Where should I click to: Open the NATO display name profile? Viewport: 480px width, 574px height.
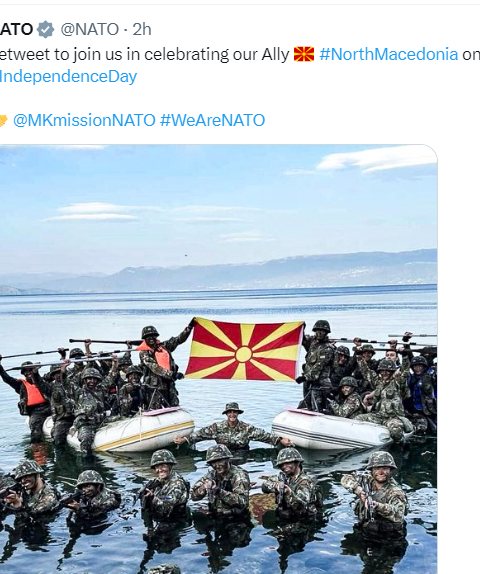coord(16,29)
